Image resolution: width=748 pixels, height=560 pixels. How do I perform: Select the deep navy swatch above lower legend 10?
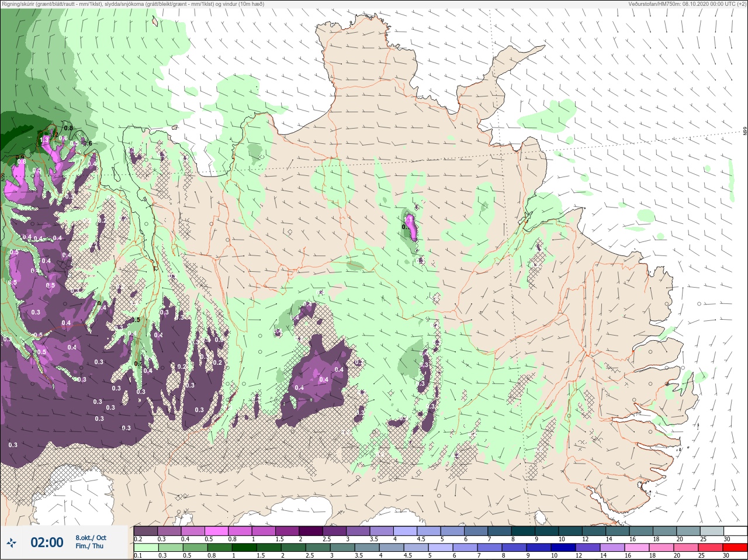[x=563, y=548]
